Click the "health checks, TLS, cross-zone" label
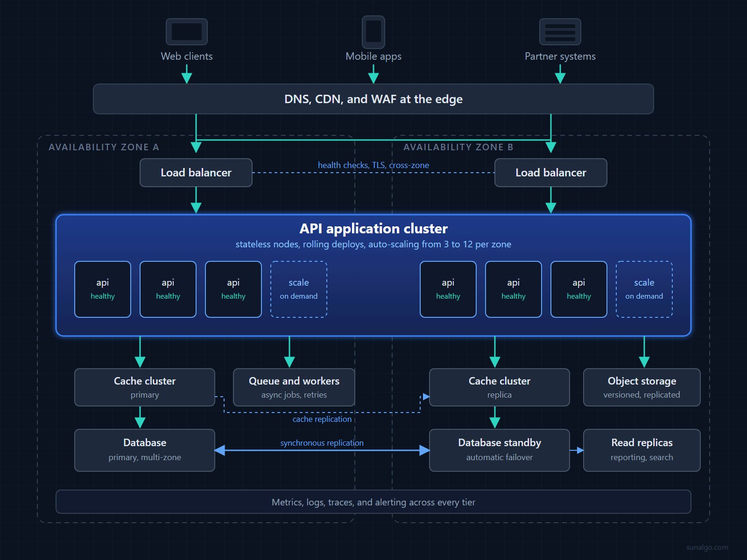The height and width of the screenshot is (560, 747). (373, 165)
